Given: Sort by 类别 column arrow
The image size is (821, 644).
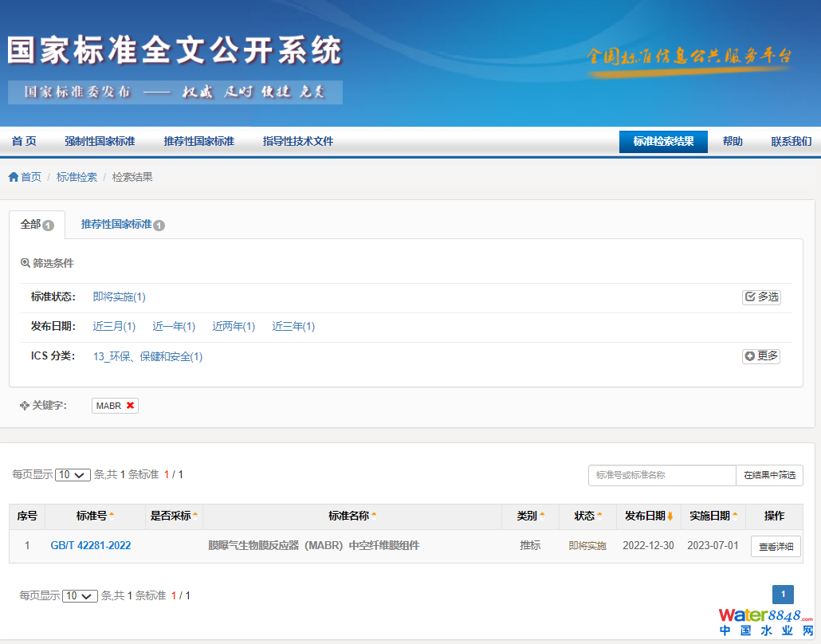Looking at the screenshot, I should [x=542, y=516].
